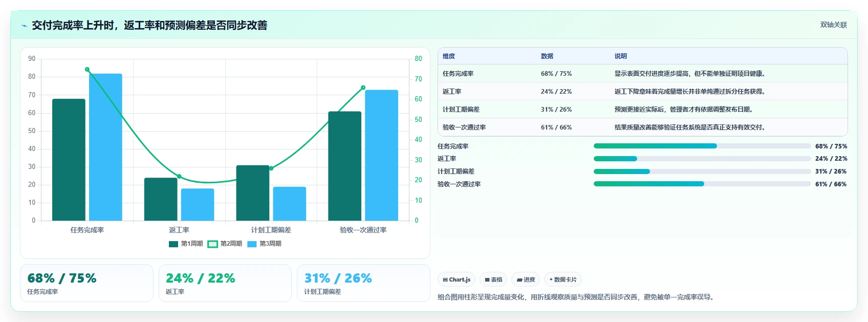Select the 计划工期偏差 cell in the table
This screenshot has width=868, height=322.
[461, 110]
